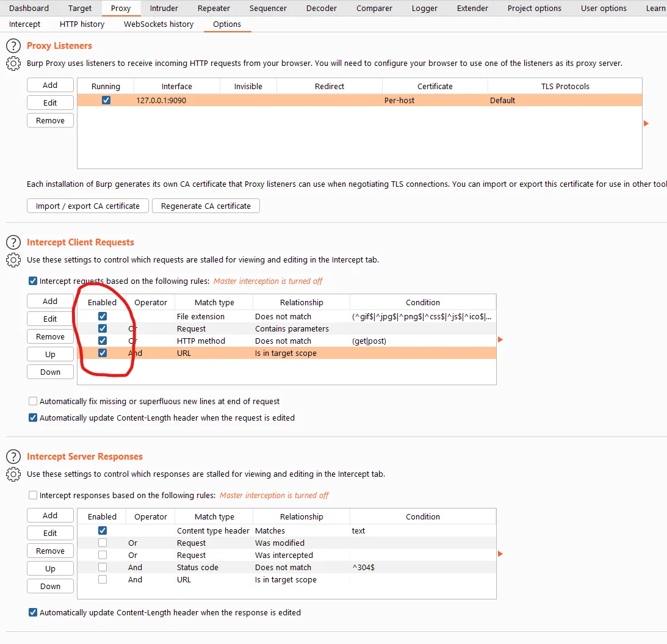This screenshot has width=667, height=644.
Task: Enable intercept responses based on rules
Action: [x=33, y=495]
